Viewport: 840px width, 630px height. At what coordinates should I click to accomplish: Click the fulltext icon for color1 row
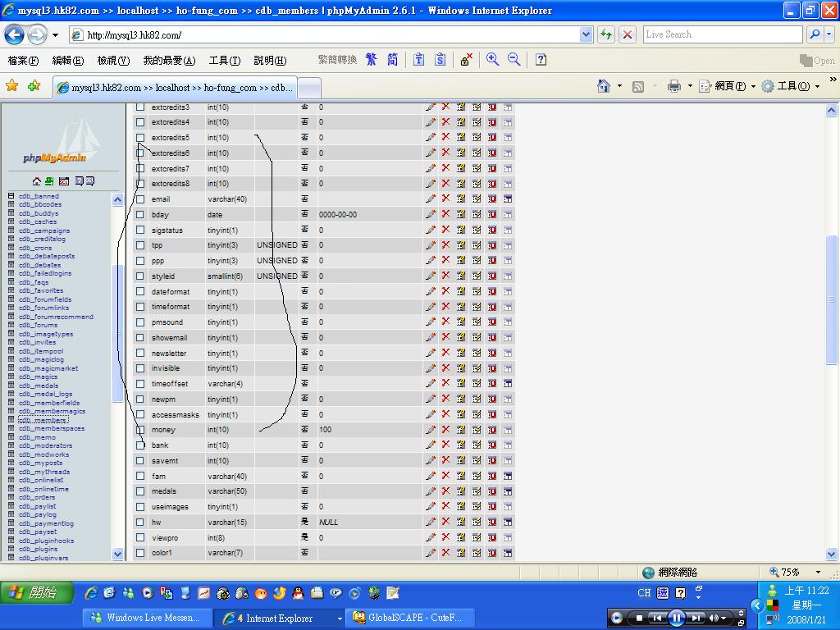(x=507, y=553)
